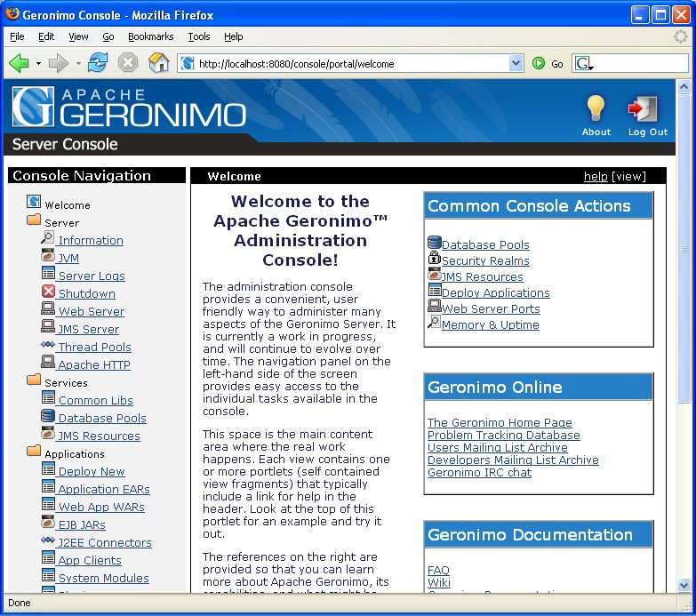Viewport: 696px width, 616px height.
Task: Open the search engine selector dropdown
Action: pos(584,63)
